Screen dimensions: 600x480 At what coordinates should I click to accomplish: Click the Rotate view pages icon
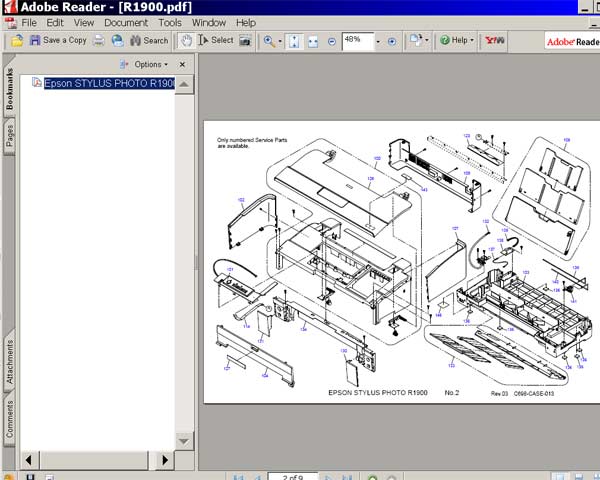pyautogui.click(x=416, y=40)
